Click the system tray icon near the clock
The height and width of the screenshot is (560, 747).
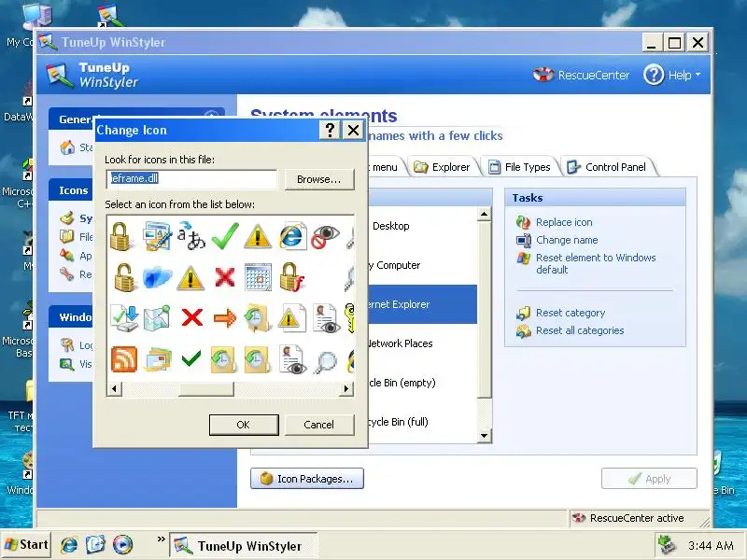[667, 546]
